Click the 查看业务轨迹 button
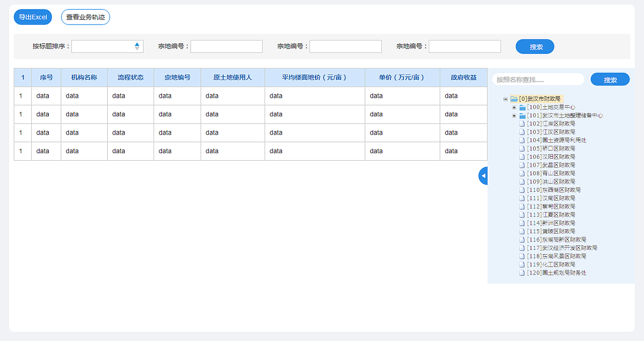This screenshot has height=341, width=644. click(x=85, y=17)
